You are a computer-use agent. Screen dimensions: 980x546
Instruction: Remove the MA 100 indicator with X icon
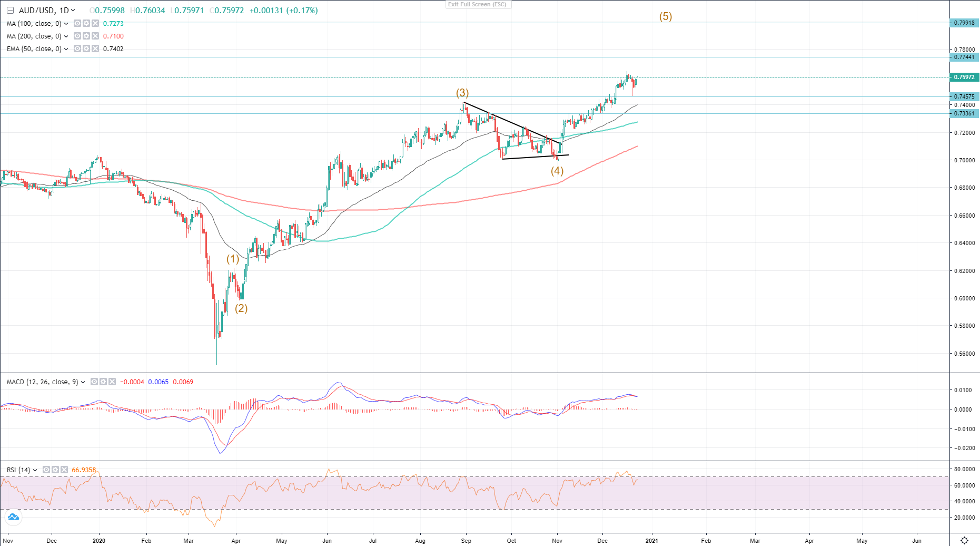coord(95,23)
